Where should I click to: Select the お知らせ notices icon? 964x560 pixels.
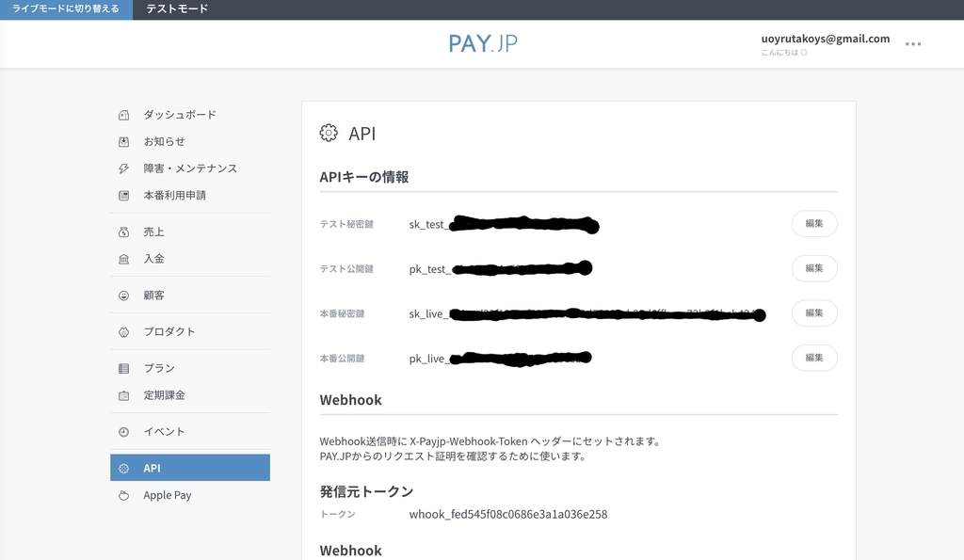click(x=122, y=140)
